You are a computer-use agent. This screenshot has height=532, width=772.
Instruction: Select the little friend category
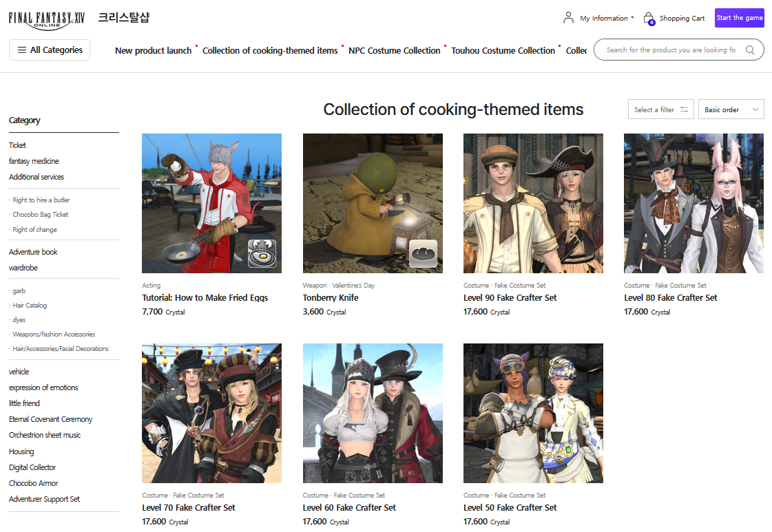tap(24, 403)
